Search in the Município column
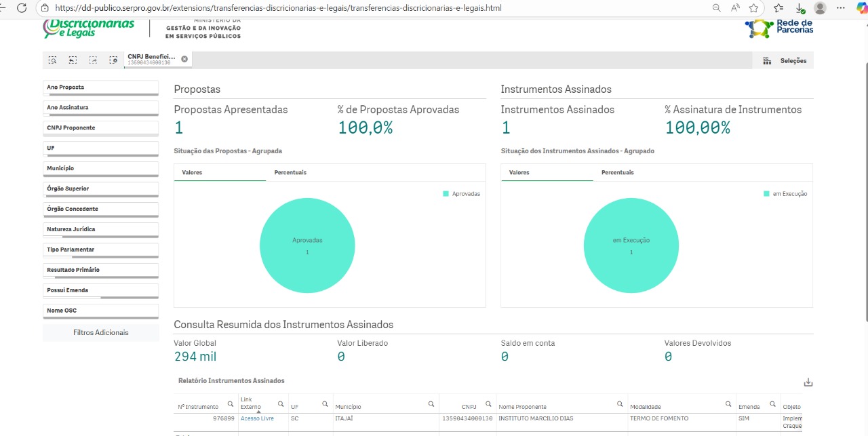 tap(431, 404)
